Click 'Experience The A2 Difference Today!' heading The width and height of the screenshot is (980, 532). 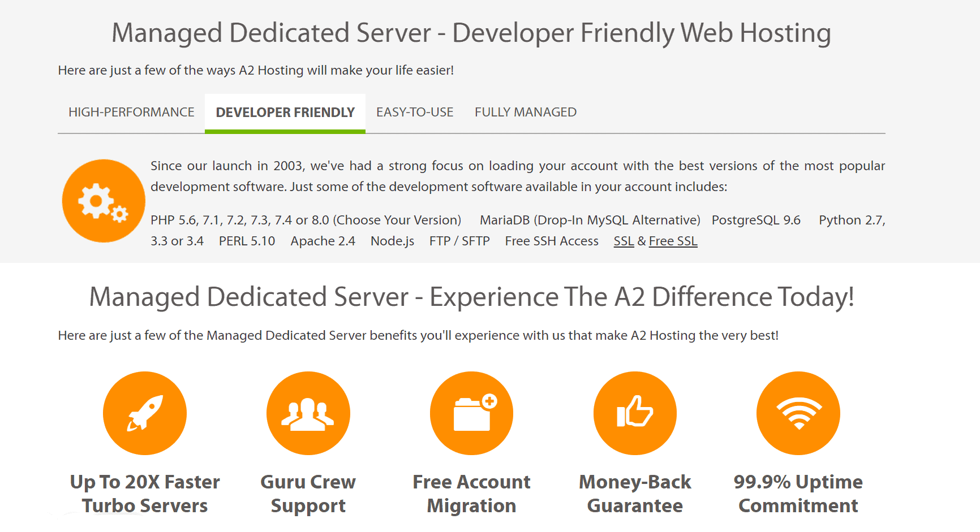[642, 297]
